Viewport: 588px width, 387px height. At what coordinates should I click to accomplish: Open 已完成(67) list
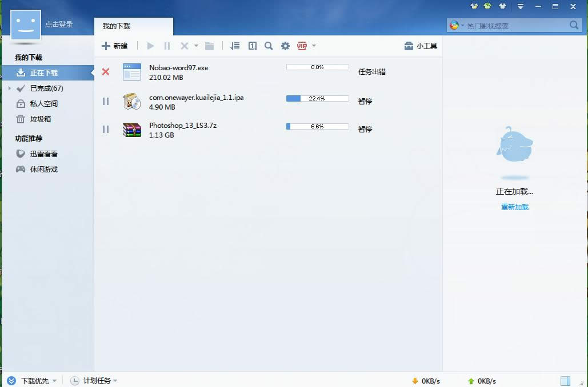pos(46,88)
